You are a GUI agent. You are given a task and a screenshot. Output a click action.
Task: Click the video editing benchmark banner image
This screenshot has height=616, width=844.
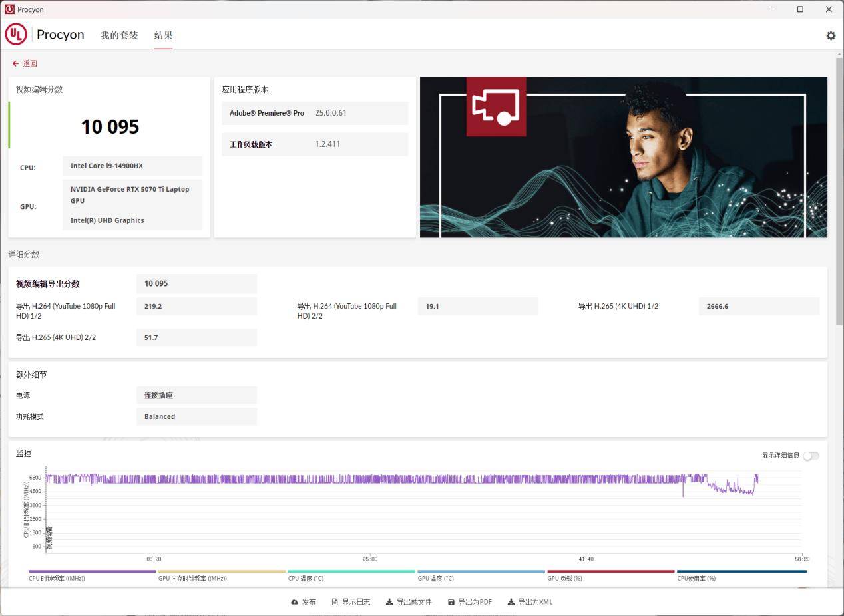623,156
